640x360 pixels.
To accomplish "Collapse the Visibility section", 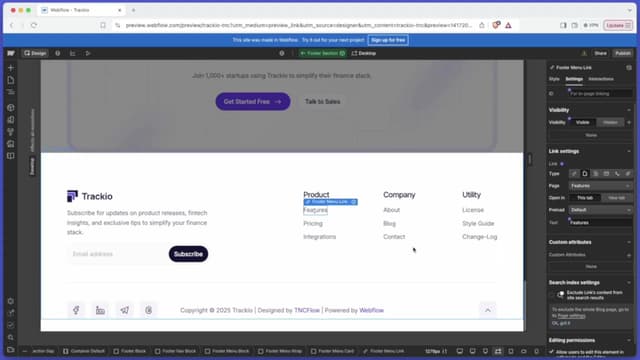I will tap(629, 110).
